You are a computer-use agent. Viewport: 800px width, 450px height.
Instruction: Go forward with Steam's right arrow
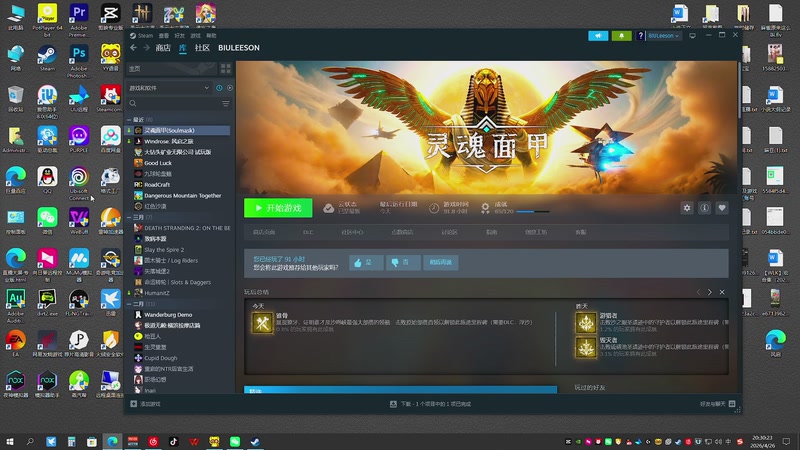(146, 47)
